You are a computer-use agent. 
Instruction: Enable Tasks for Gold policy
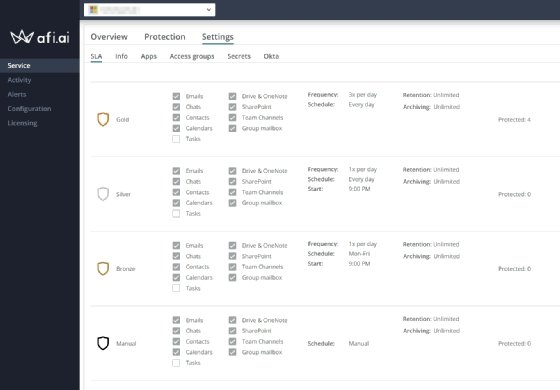tap(176, 139)
